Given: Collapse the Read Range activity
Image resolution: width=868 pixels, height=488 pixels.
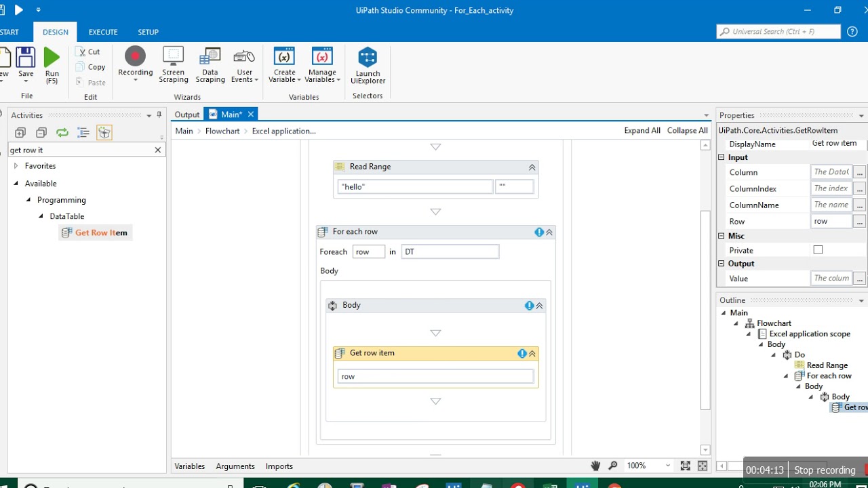Looking at the screenshot, I should [532, 167].
